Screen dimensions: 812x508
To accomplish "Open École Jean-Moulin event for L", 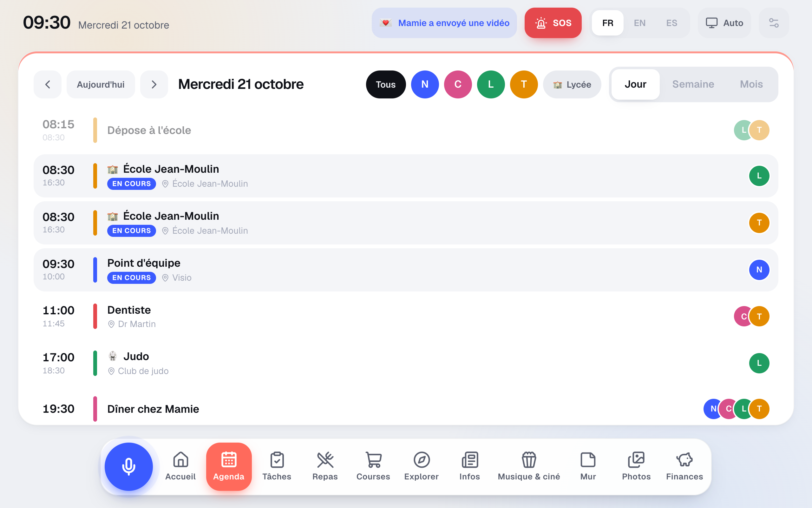I will coord(406,176).
